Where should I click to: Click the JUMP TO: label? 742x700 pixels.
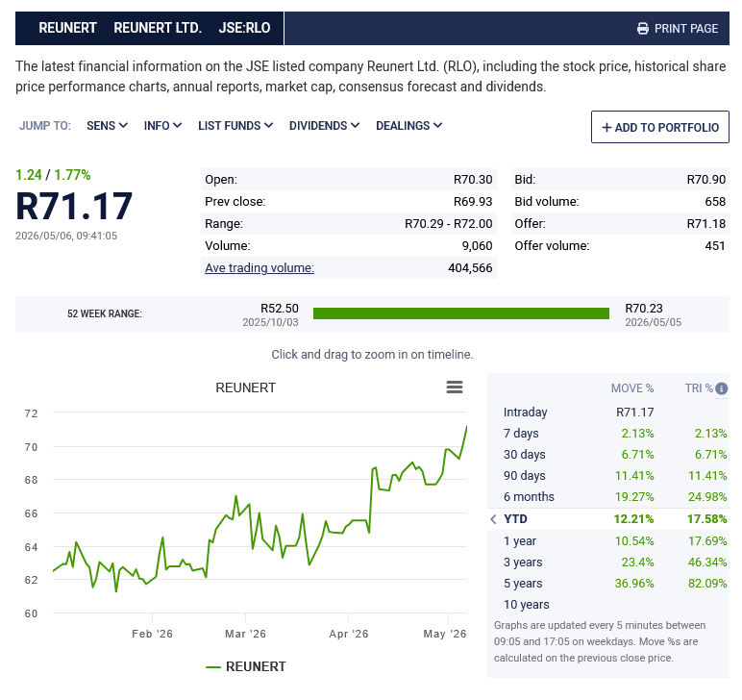(x=45, y=126)
